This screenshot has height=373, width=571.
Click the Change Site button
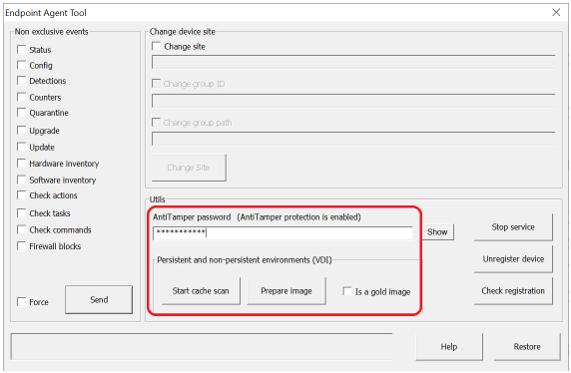(189, 168)
